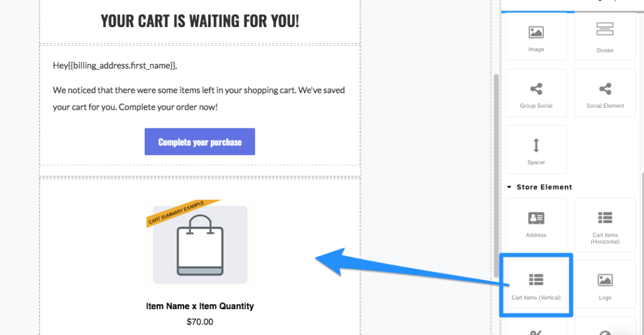This screenshot has height=335, width=644.
Task: Choose the Divider element tile
Action: (x=605, y=37)
